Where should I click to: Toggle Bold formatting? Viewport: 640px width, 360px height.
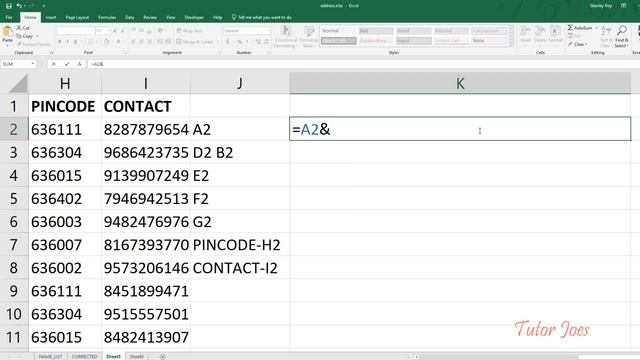pyautogui.click(x=60, y=42)
